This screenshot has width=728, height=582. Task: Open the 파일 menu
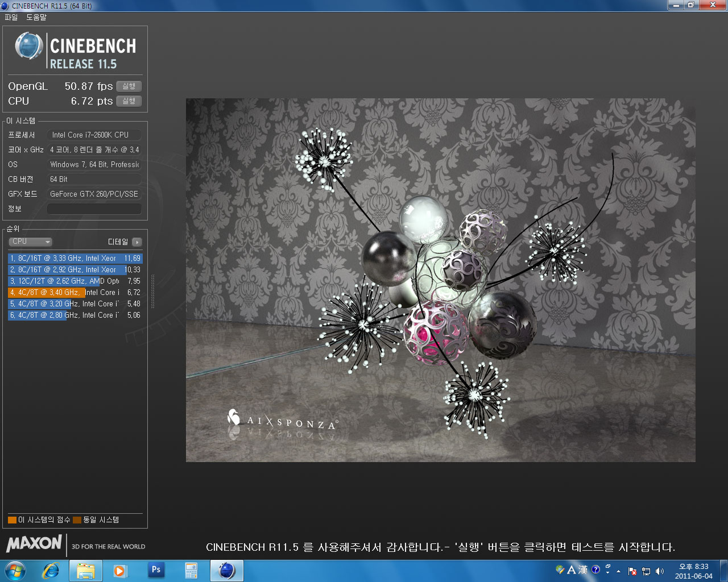[11, 17]
